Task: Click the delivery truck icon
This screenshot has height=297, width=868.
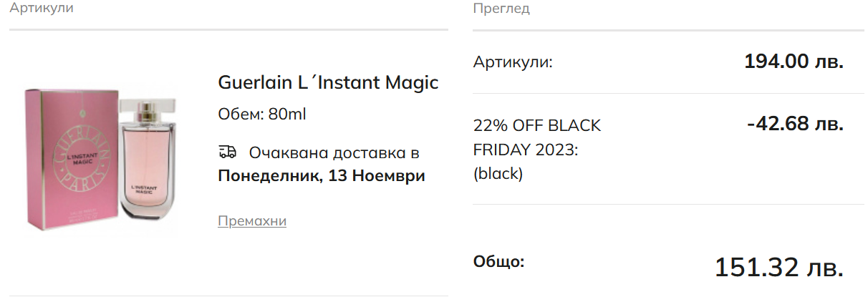Action: (227, 152)
